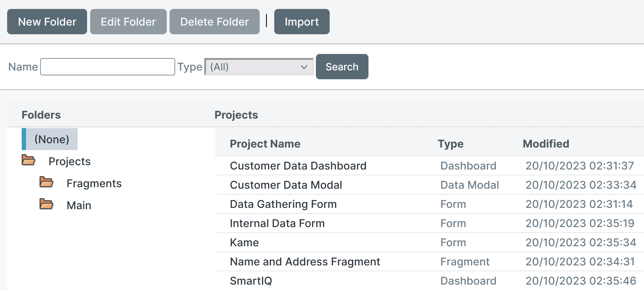
Task: Click the Projects folder icon
Action: (x=28, y=160)
